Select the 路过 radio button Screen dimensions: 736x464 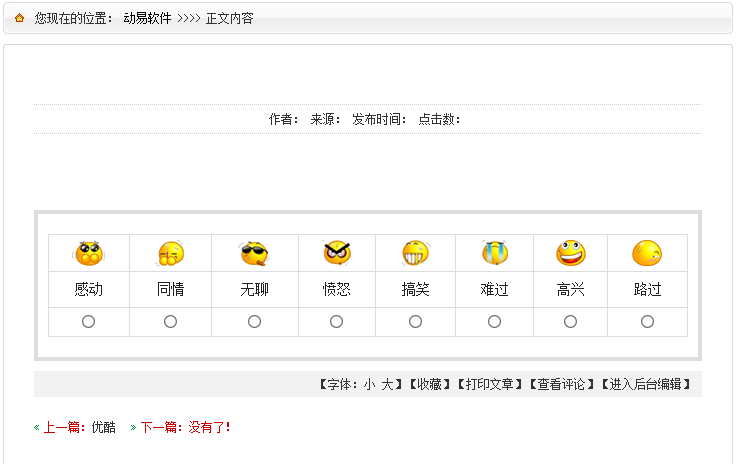647,322
